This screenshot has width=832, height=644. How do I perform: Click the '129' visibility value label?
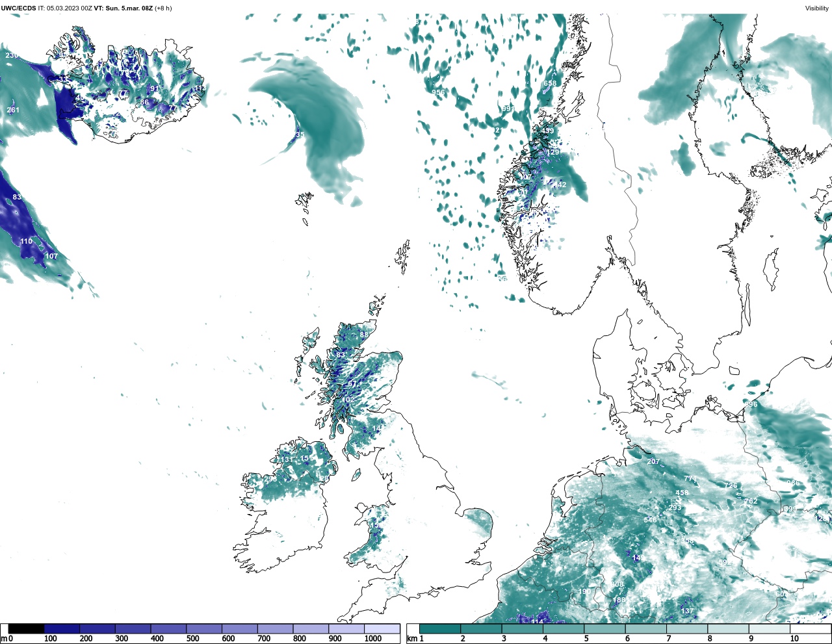pyautogui.click(x=552, y=153)
